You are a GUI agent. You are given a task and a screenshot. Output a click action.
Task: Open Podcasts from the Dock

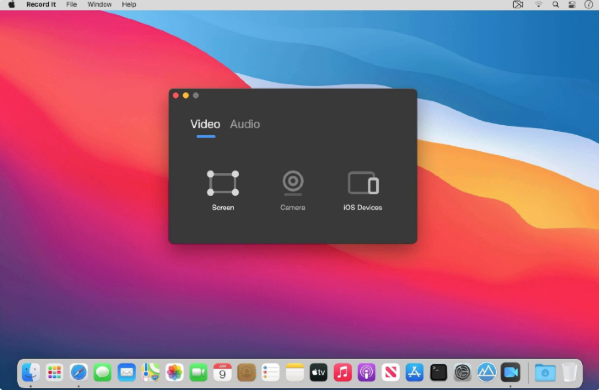366,372
